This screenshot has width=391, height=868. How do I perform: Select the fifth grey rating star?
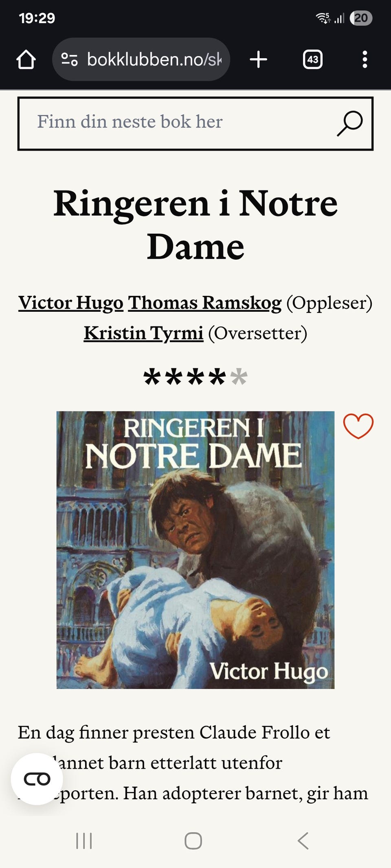pyautogui.click(x=239, y=376)
